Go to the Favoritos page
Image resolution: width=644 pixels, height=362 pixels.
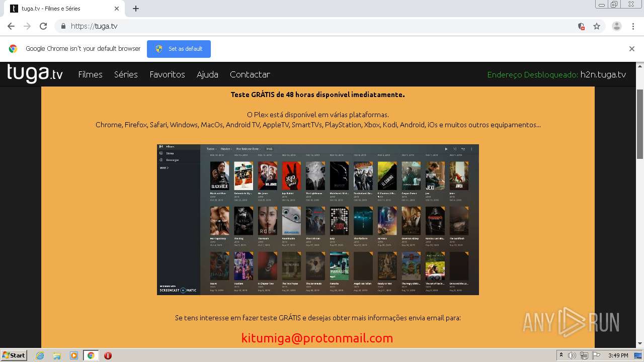[x=167, y=74]
